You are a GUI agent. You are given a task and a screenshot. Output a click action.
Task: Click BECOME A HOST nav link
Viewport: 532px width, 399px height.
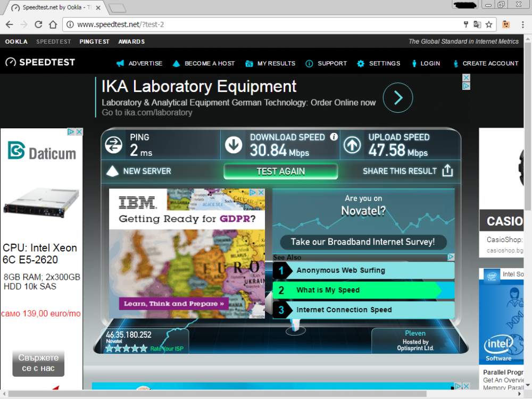(x=210, y=63)
